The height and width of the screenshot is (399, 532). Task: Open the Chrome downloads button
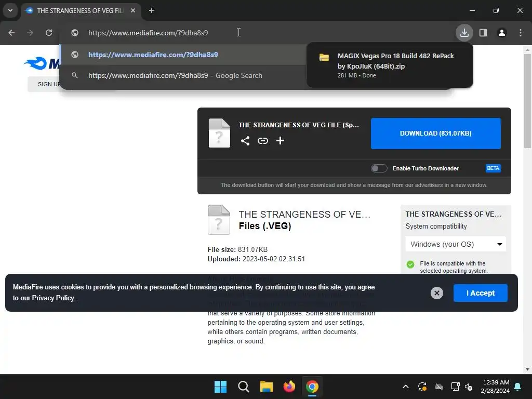point(464,33)
